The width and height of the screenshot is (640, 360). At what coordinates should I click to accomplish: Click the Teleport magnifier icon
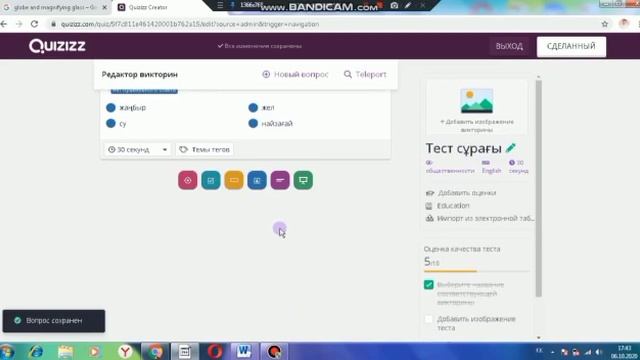click(348, 74)
